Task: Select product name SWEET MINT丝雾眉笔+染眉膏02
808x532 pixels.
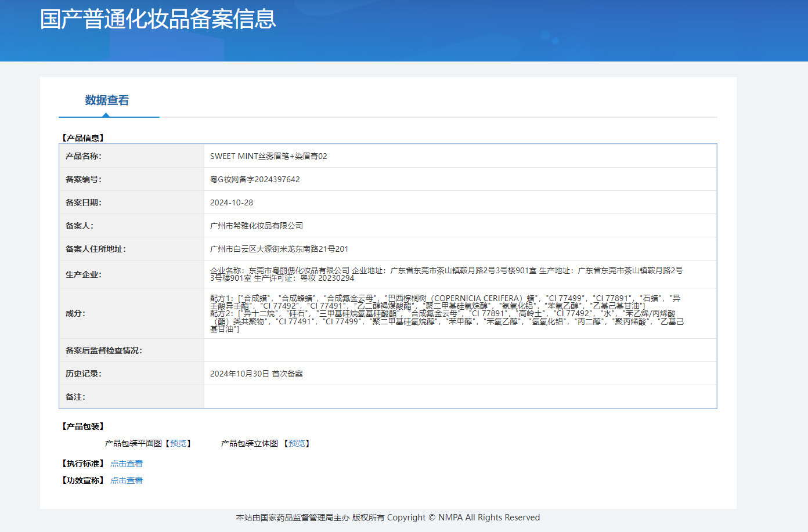Action: (x=269, y=156)
